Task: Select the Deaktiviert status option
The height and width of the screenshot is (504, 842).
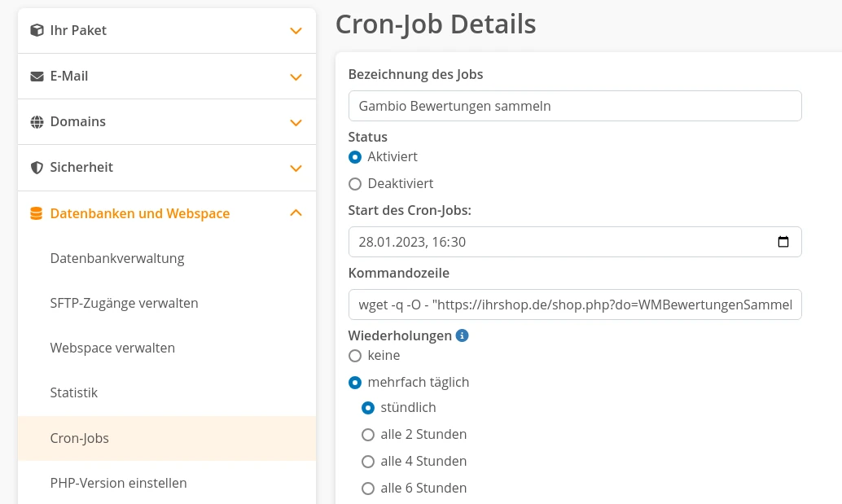Action: tap(355, 184)
